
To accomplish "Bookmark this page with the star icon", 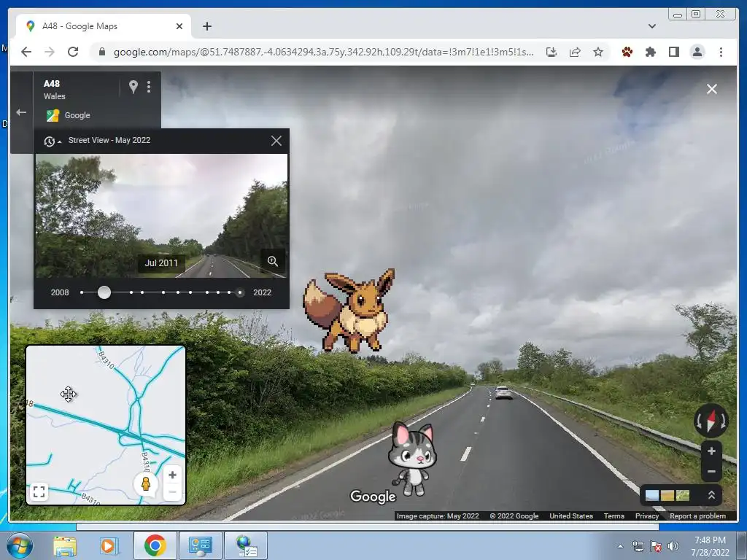I will 598,52.
